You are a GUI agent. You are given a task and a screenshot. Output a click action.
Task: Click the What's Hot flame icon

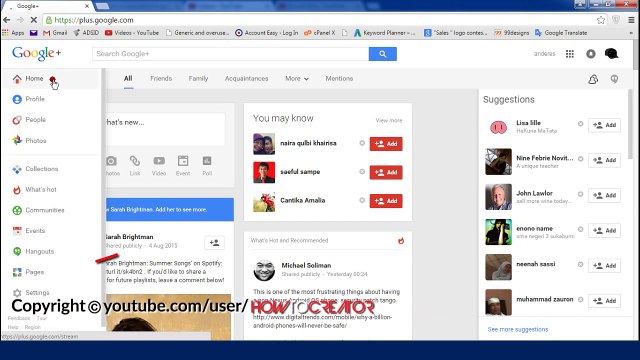401,241
